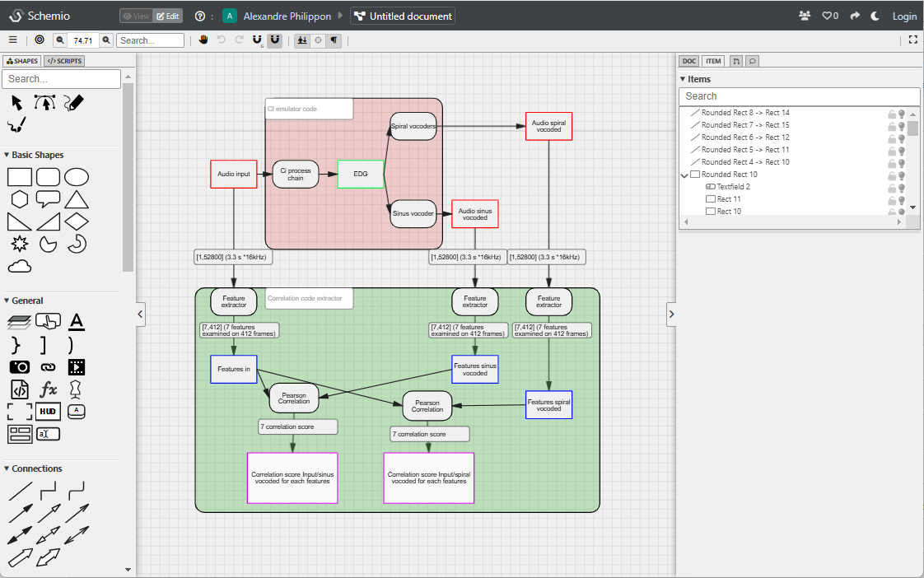Image resolution: width=924 pixels, height=578 pixels.
Task: Switch to the SCRIPTS tab
Action: [63, 60]
